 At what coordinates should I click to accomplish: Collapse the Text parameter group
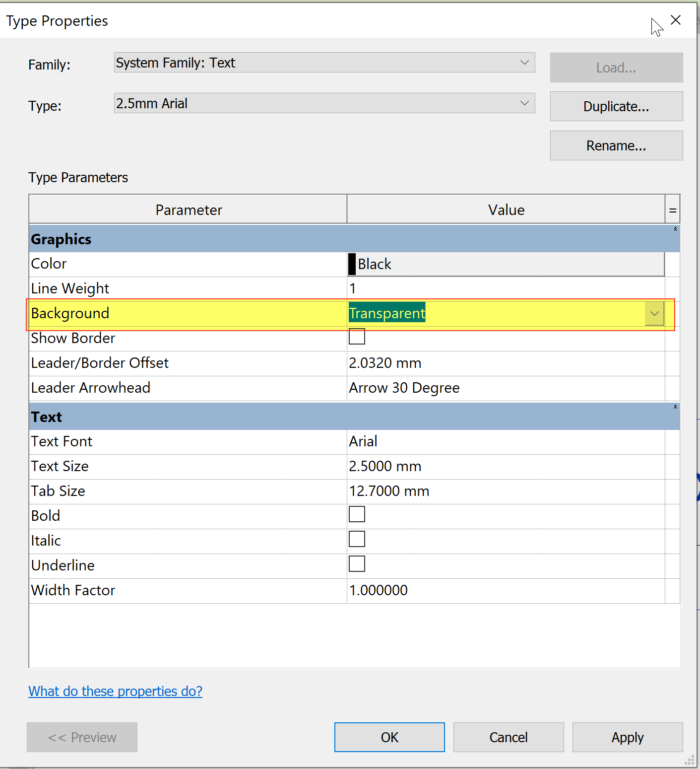click(675, 407)
